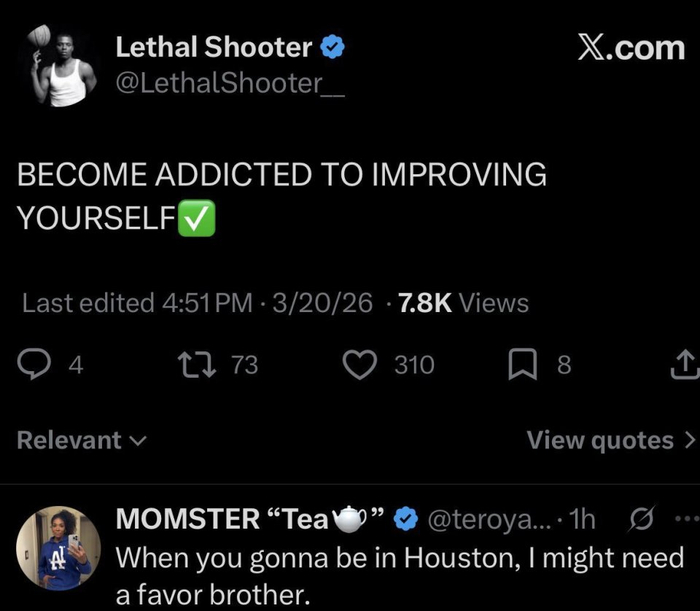Viewport: 700px width, 611px height.
Task: Like the tweet with heart icon
Action: coord(360,366)
